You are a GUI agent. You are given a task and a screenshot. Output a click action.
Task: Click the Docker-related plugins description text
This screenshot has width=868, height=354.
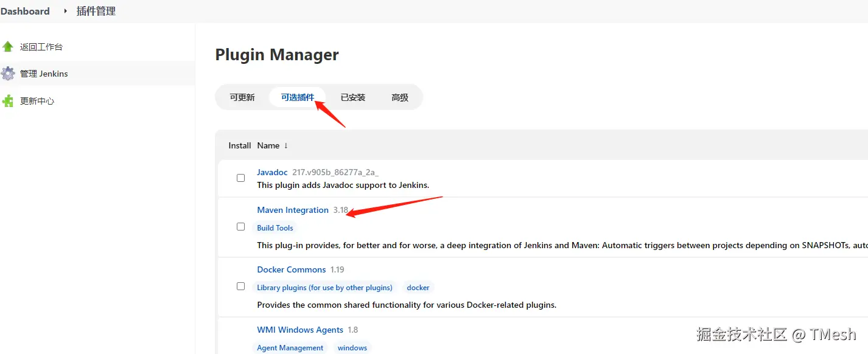[407, 305]
